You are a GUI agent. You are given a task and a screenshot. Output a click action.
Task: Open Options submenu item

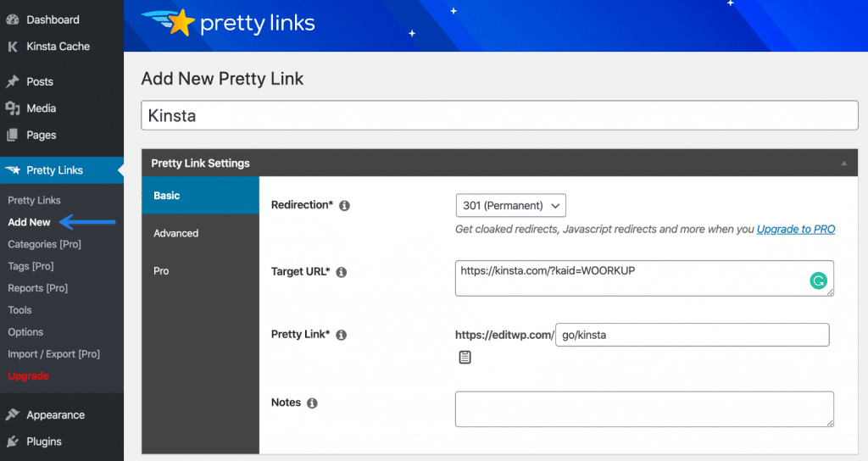25,332
